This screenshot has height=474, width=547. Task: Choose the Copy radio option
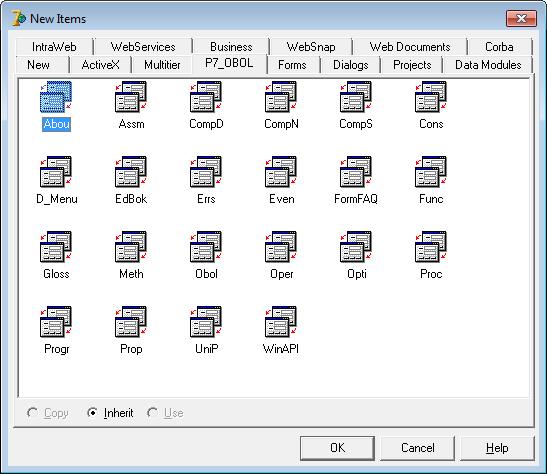pos(32,413)
